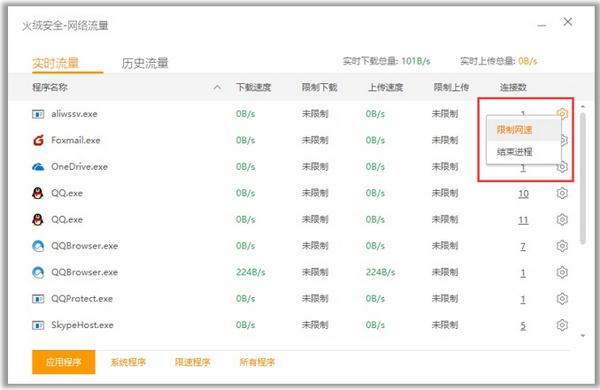Viewport: 600px width, 390px height.
Task: Open connection count 10 link for QQ.exe
Action: [x=523, y=194]
